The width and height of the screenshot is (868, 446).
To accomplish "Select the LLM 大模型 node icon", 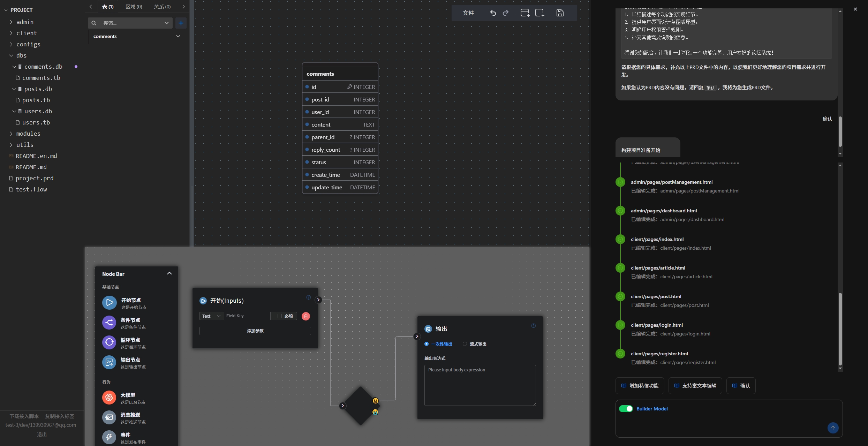I will [x=109, y=398].
